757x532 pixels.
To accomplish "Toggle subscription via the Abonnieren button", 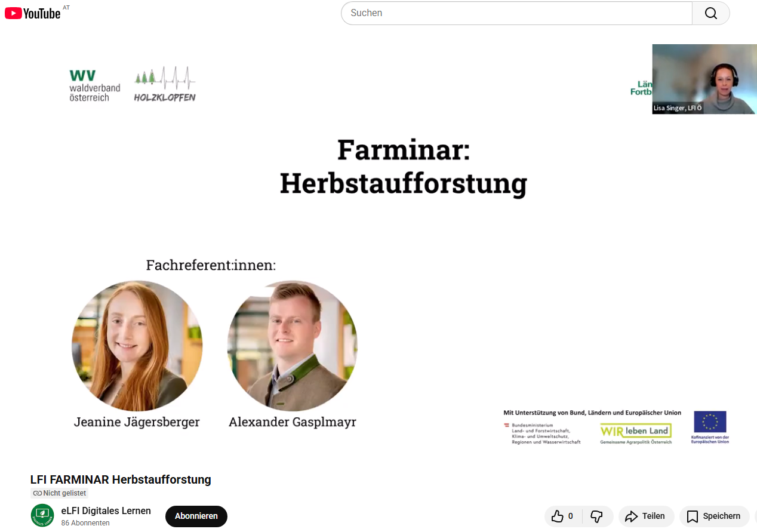I will [196, 516].
